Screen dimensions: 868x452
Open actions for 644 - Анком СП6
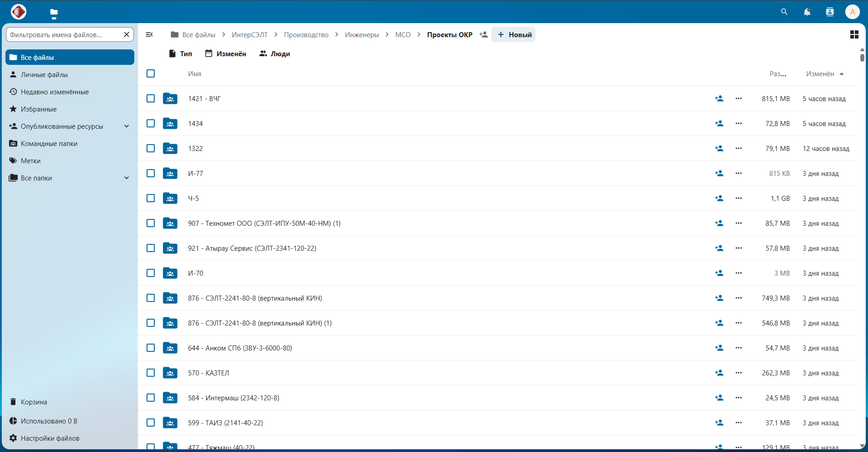pos(739,348)
